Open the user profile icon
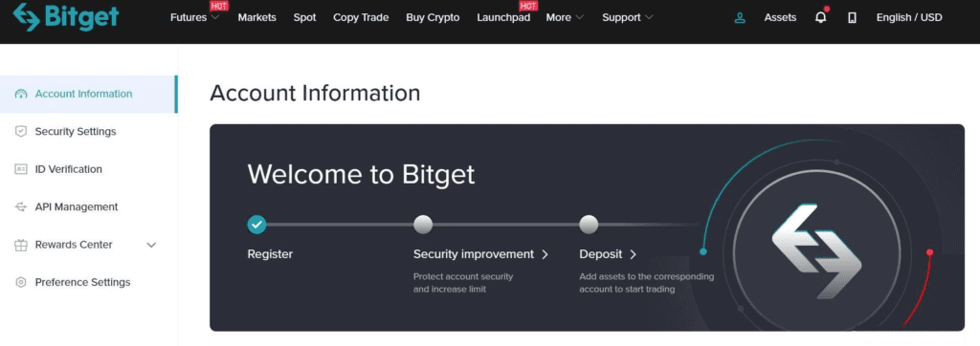 tap(740, 17)
